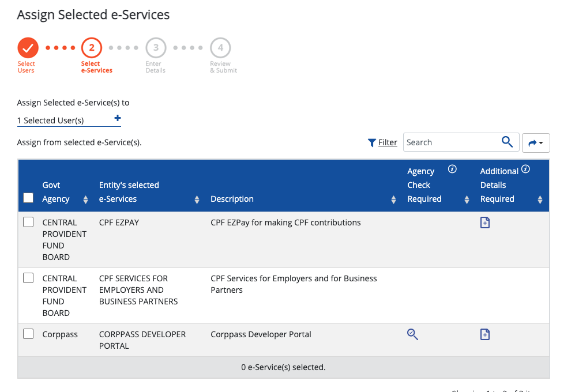Click the plus icon beside Selected User(s)
Viewport: 575px width, 392px height.
pos(118,118)
